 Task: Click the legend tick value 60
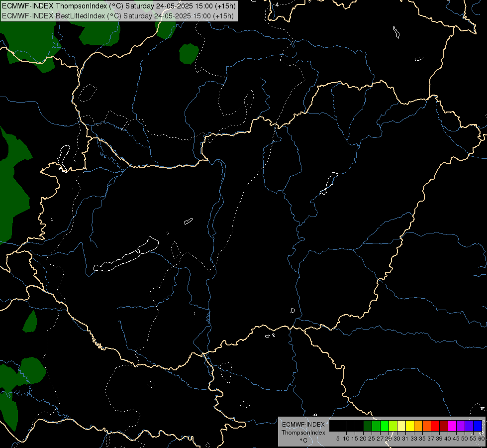482,439
